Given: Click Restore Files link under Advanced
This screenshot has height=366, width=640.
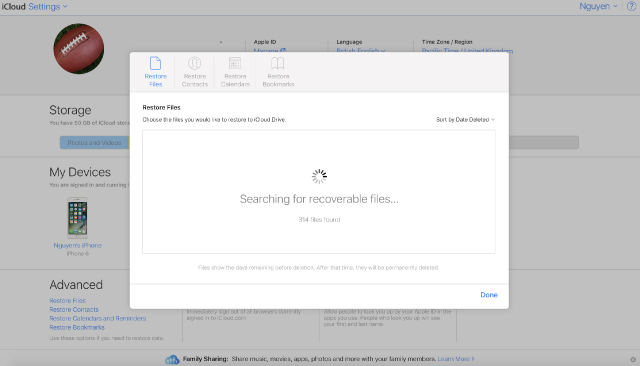Looking at the screenshot, I should pyautogui.click(x=67, y=300).
